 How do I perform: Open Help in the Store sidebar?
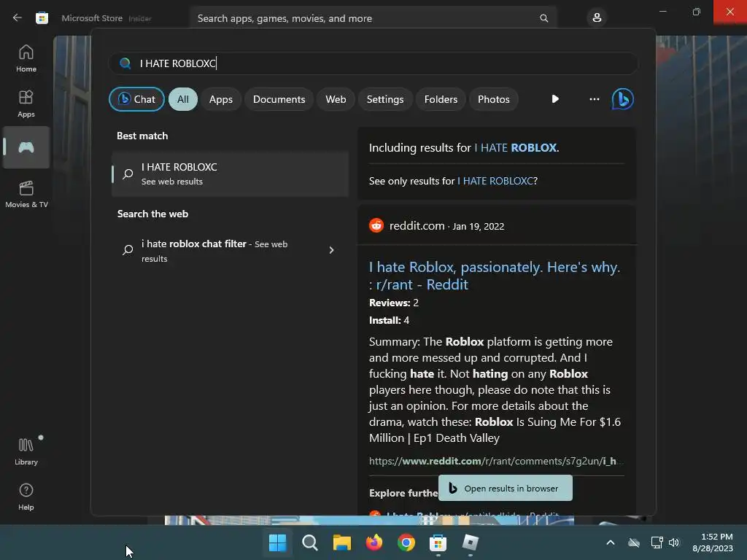26,497
